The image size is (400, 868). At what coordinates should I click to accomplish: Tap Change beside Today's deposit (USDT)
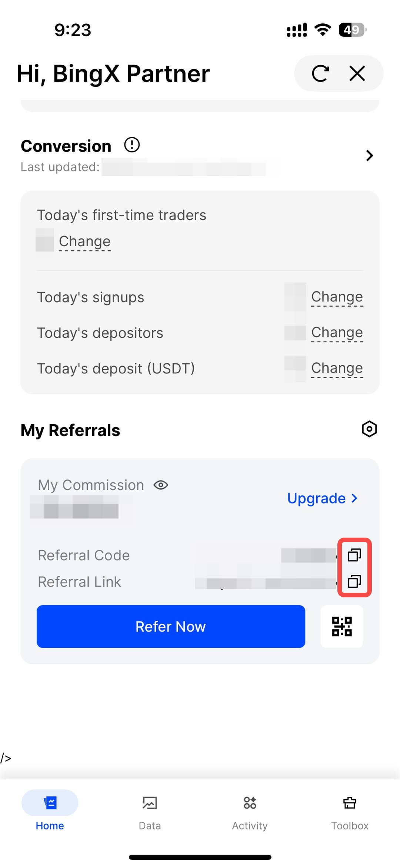pyautogui.click(x=337, y=368)
